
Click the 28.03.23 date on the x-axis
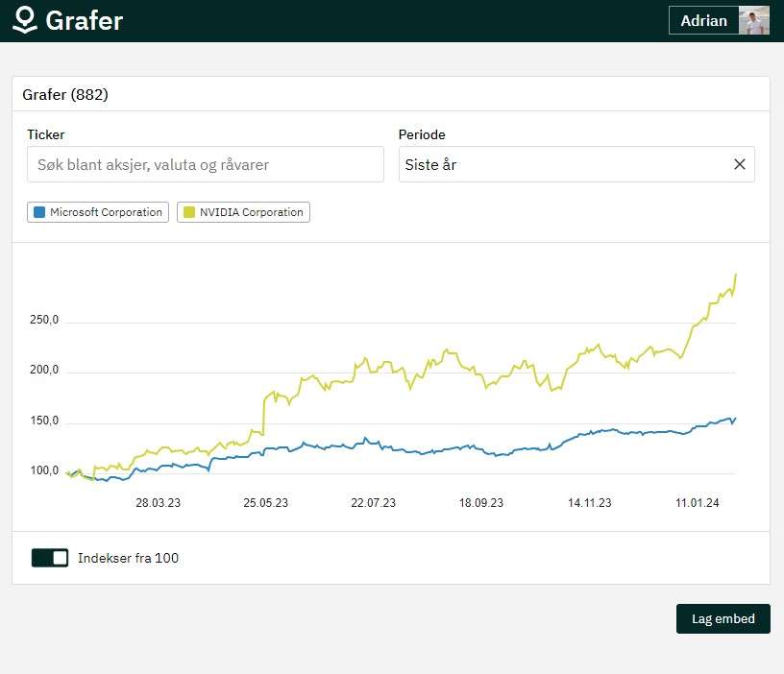tap(158, 502)
